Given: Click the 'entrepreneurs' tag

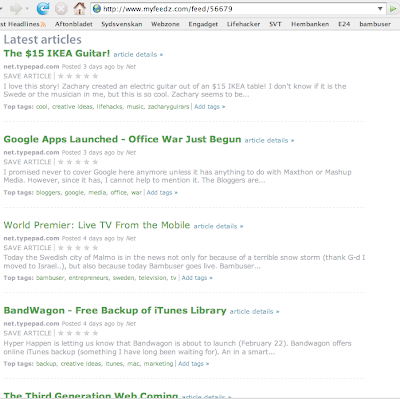Looking at the screenshot, I should click(x=88, y=278).
